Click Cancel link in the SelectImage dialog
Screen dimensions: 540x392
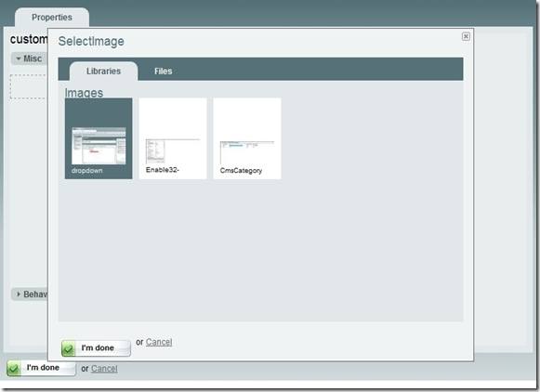pyautogui.click(x=159, y=342)
